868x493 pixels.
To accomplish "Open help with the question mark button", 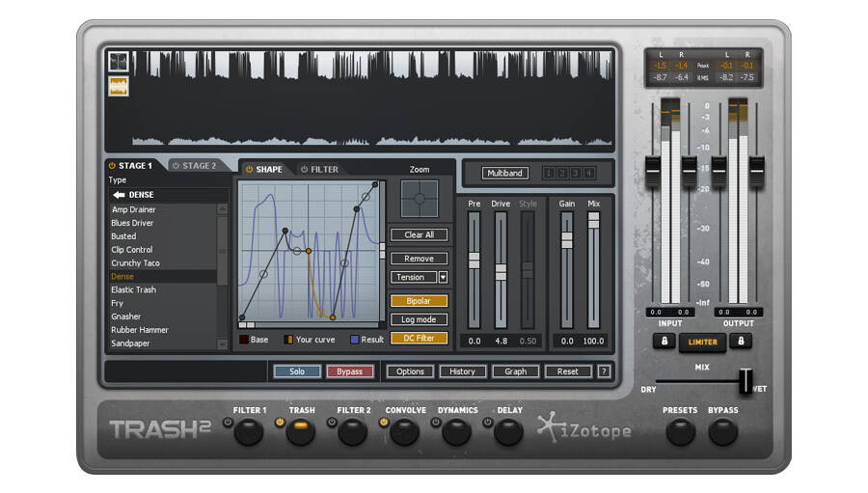I will tap(604, 371).
